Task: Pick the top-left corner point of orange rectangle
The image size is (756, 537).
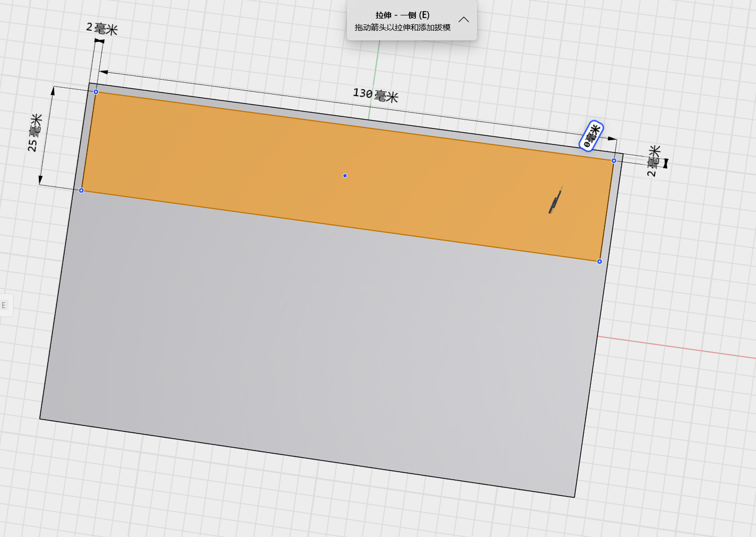Action: pyautogui.click(x=96, y=92)
